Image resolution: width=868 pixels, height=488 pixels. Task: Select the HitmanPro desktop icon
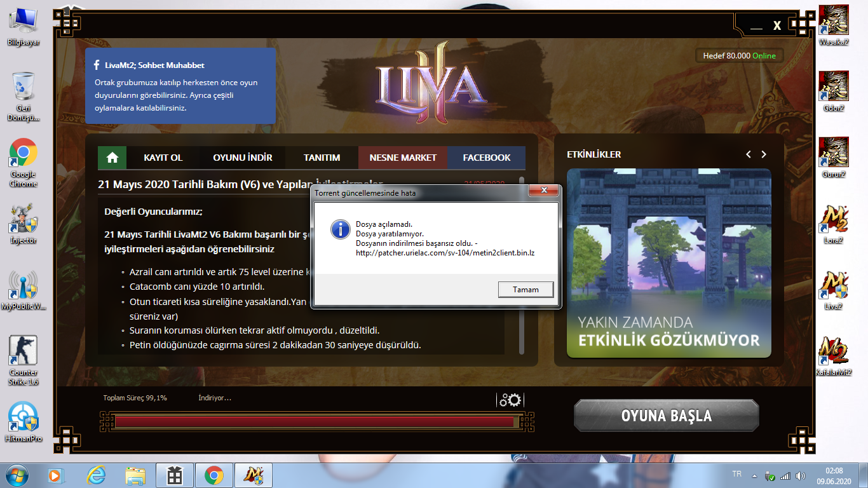pos(24,422)
